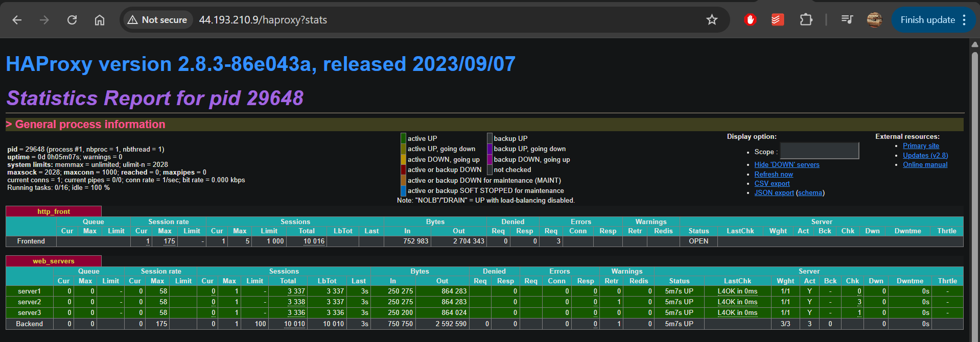Click the active or backup DOWN red swatch
The width and height of the screenshot is (980, 342).
click(x=403, y=169)
